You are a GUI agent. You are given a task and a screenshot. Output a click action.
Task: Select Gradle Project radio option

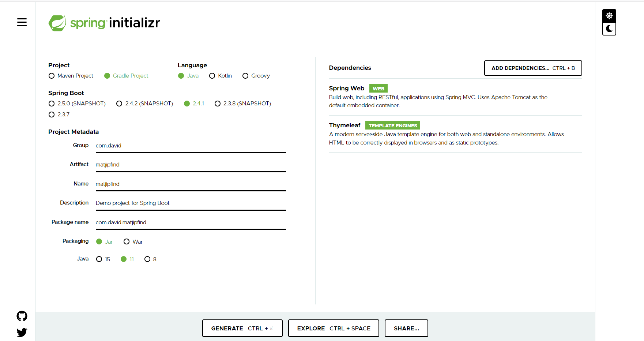(126, 76)
